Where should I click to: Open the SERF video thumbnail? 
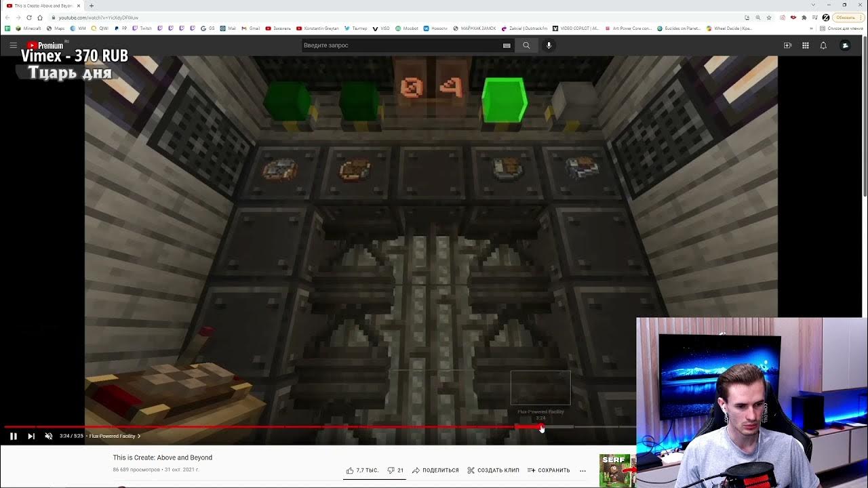tap(618, 470)
